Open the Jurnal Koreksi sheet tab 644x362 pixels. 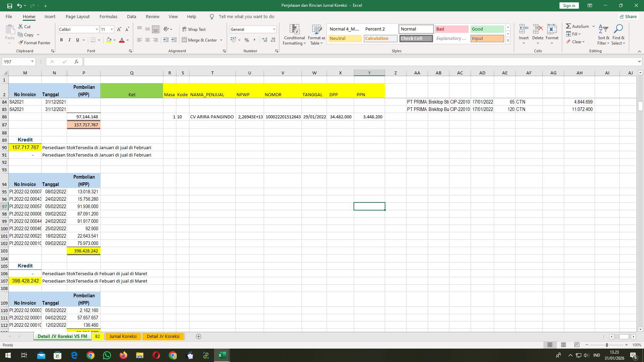tap(123, 336)
